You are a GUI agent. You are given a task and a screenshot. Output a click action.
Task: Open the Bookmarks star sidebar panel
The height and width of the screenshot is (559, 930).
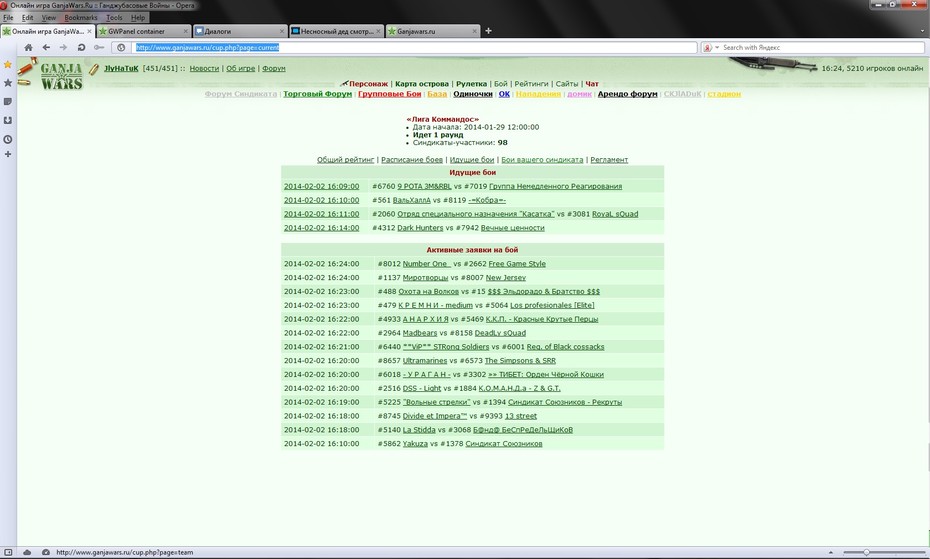pyautogui.click(x=8, y=83)
